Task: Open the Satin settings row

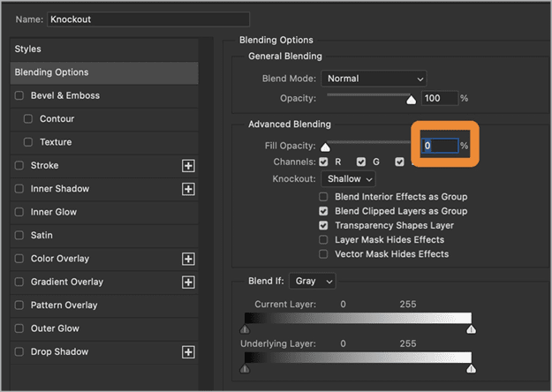Action: (104, 236)
